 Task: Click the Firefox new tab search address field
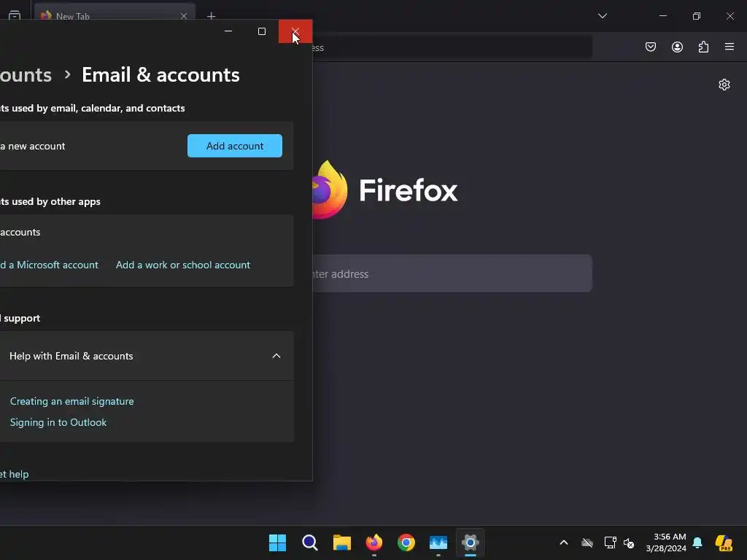pyautogui.click(x=452, y=274)
